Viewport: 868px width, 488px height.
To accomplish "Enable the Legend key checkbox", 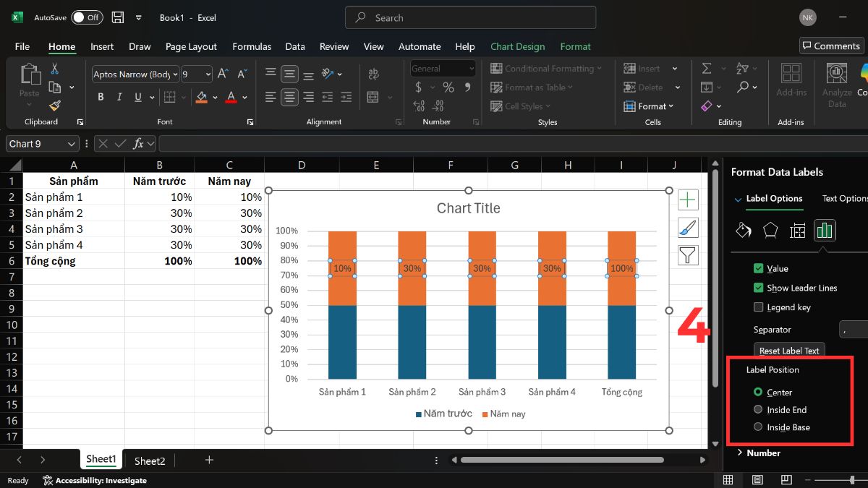I will [758, 307].
